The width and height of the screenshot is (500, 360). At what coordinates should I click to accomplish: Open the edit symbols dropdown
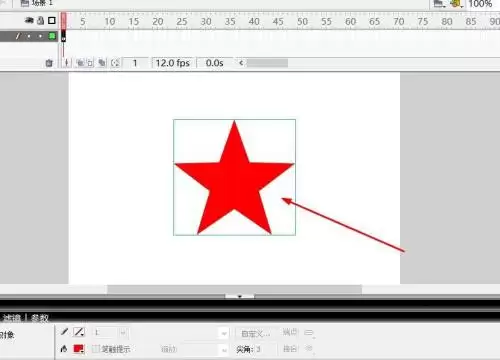(x=456, y=4)
